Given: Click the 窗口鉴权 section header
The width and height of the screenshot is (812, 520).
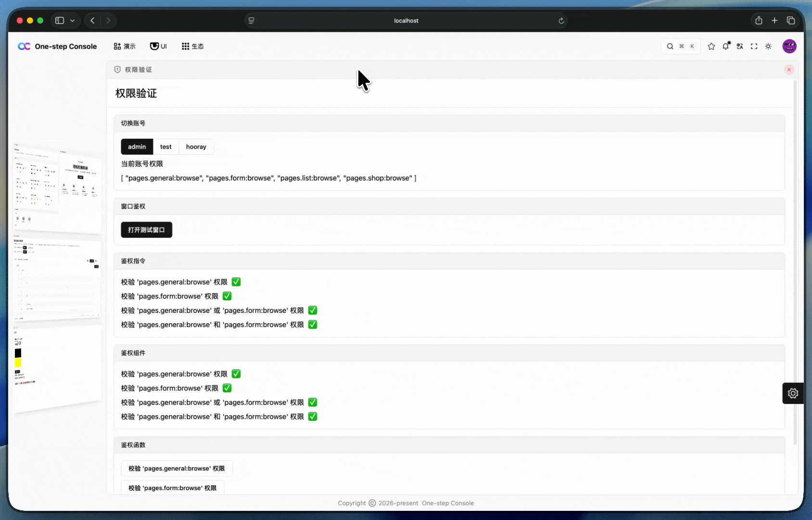Looking at the screenshot, I should click(x=449, y=207).
